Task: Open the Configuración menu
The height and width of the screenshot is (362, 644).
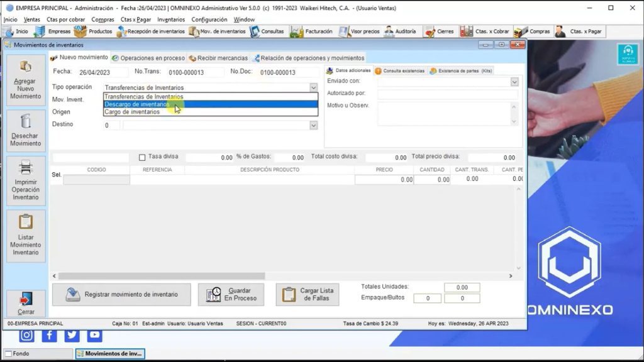Action: (209, 19)
